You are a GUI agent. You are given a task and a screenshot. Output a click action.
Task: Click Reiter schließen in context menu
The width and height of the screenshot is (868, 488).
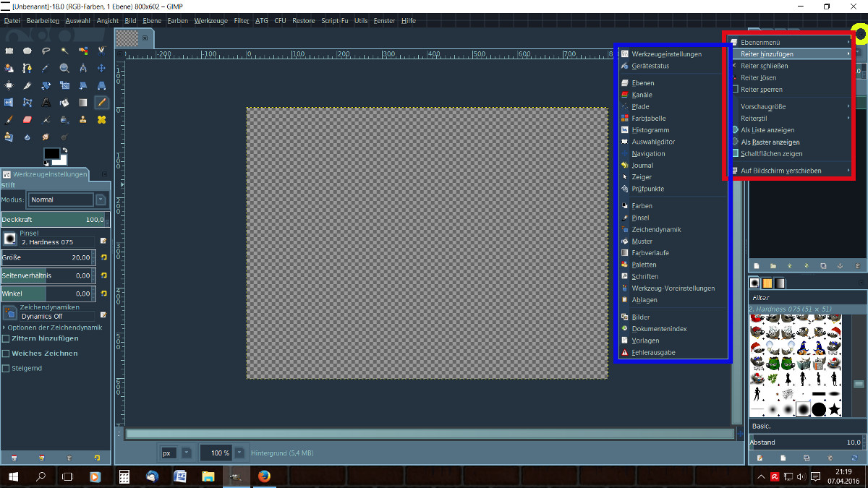pyautogui.click(x=764, y=66)
